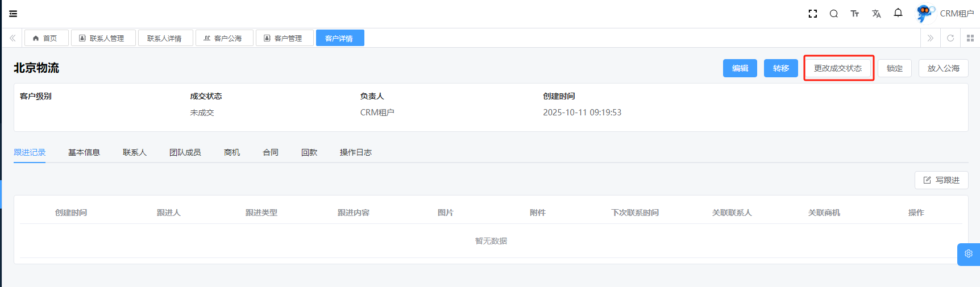
Task: Open the 操作日志 tab
Action: [355, 152]
